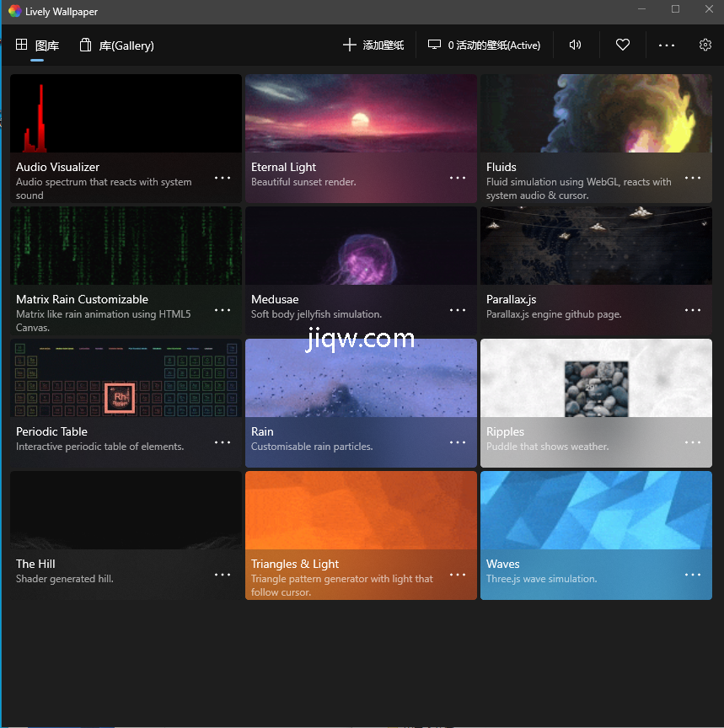
Task: Select the Matrix Rain thumbnail
Action: pos(126,245)
